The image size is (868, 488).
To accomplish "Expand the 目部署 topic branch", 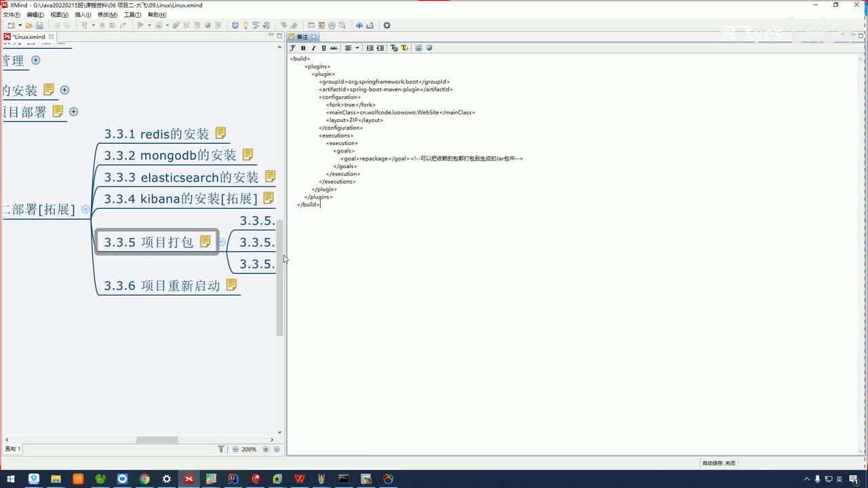I will pos(74,112).
